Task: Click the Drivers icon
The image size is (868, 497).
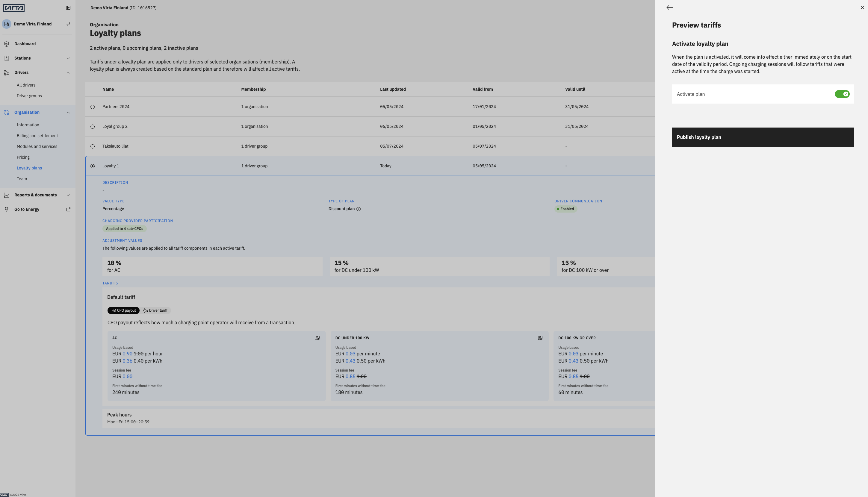Action: (7, 72)
